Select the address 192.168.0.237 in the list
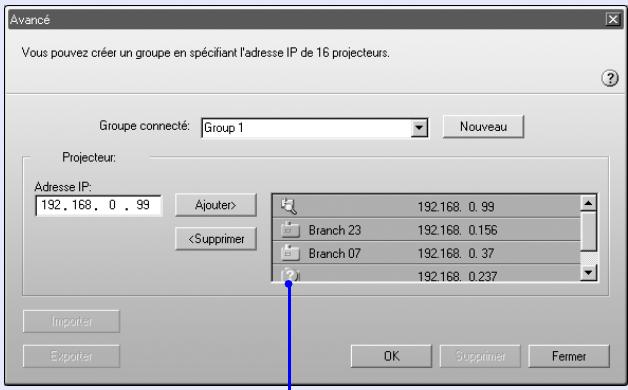This screenshot has height=390, width=628. point(457,276)
